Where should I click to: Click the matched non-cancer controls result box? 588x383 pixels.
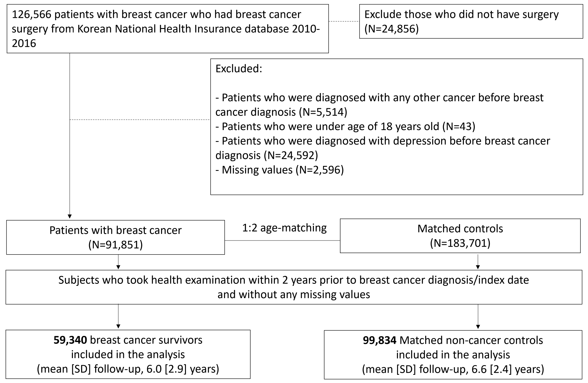point(453,354)
